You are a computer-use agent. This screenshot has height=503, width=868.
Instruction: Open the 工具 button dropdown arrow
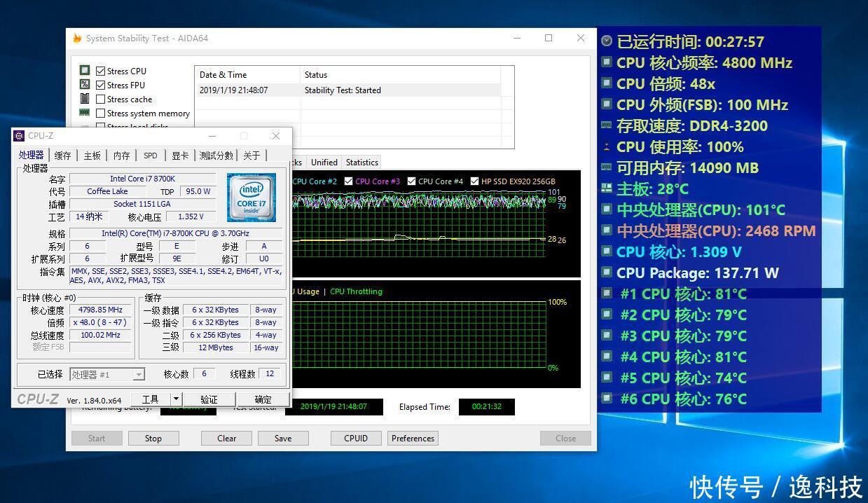[176, 399]
